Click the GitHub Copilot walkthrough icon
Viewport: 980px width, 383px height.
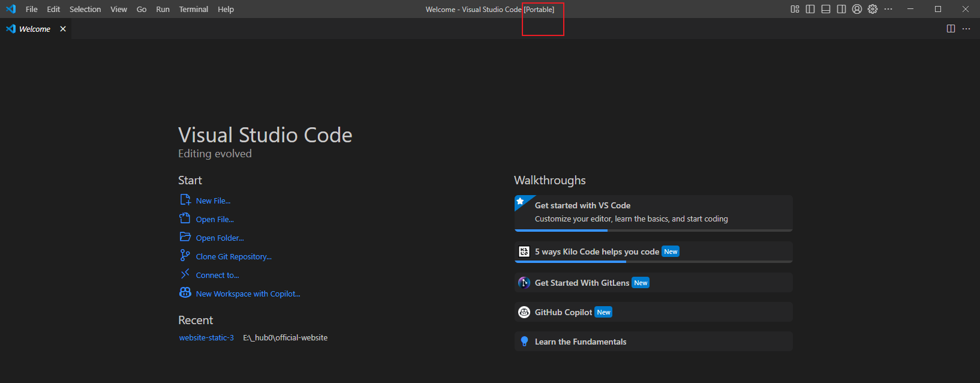pos(524,312)
